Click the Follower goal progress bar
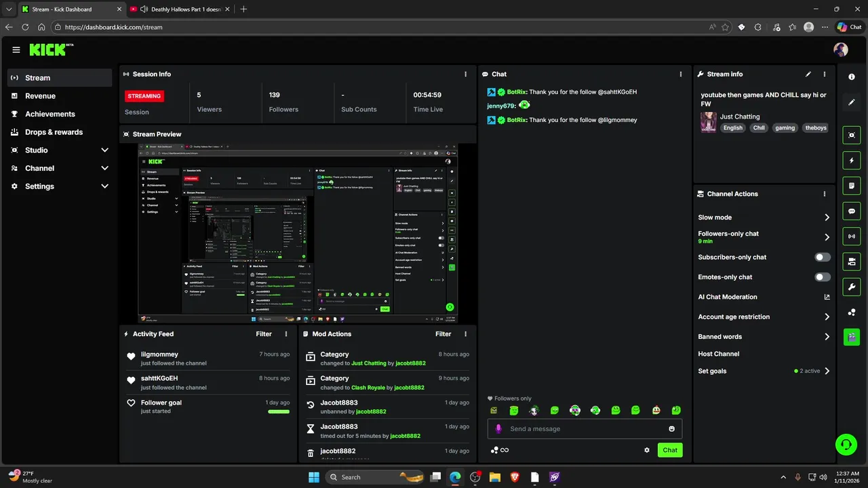This screenshot has height=488, width=868. point(279,411)
